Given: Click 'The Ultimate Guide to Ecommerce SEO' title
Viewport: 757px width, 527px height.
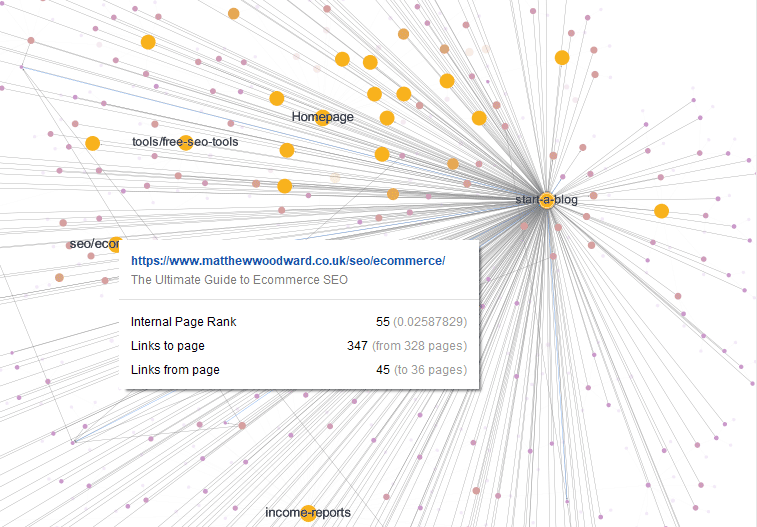Looking at the screenshot, I should click(x=239, y=280).
